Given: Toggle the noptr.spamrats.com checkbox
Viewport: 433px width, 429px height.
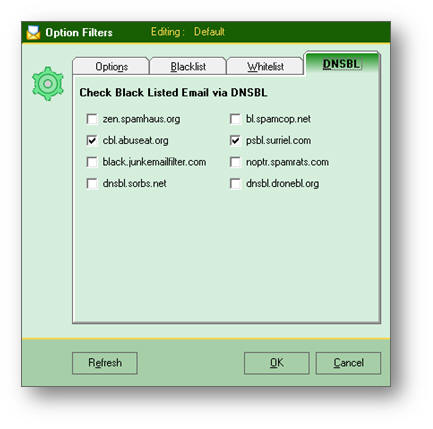Looking at the screenshot, I should click(x=235, y=162).
